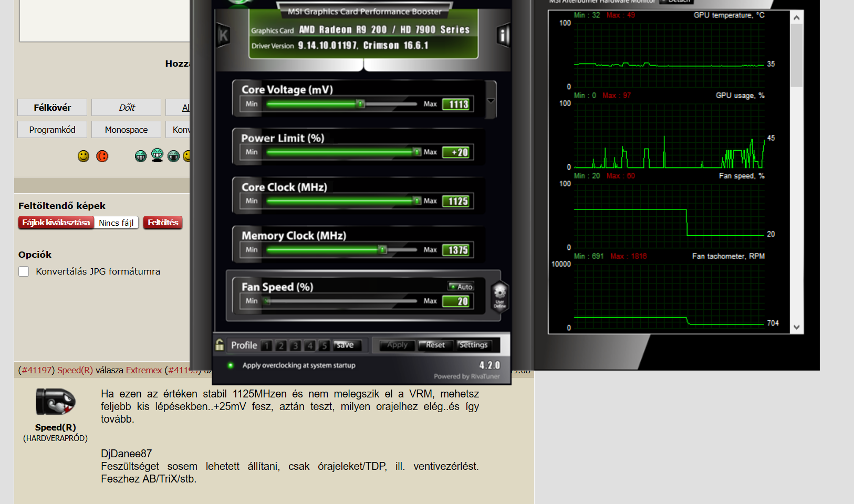
Task: Click the Félkövér bold button
Action: pos(53,108)
